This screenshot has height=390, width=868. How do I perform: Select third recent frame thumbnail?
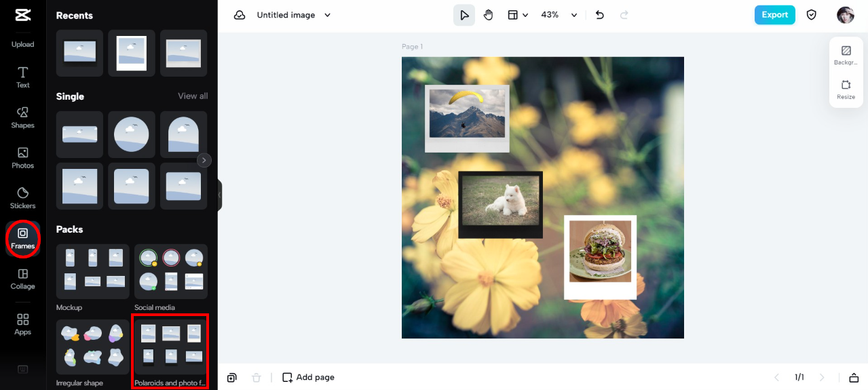(184, 53)
